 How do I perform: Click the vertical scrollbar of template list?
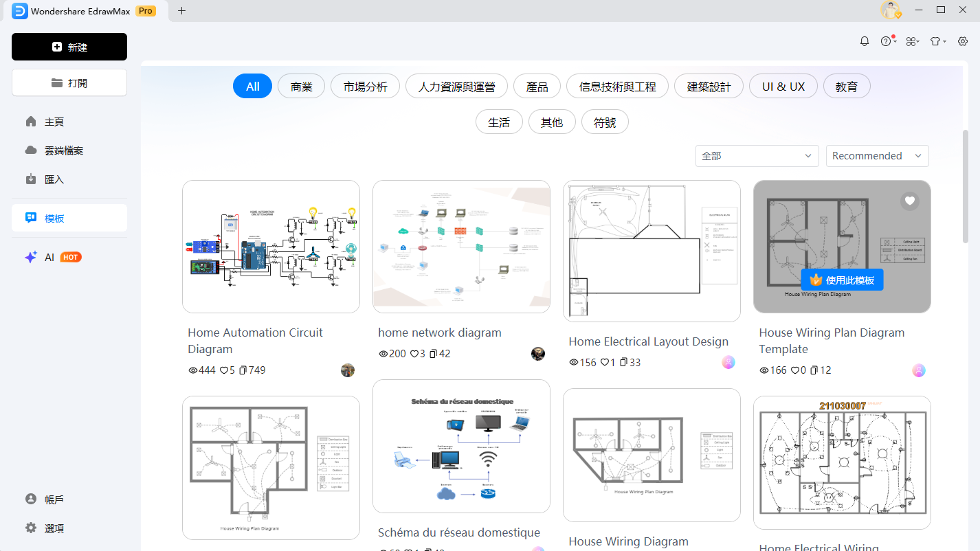tap(966, 185)
